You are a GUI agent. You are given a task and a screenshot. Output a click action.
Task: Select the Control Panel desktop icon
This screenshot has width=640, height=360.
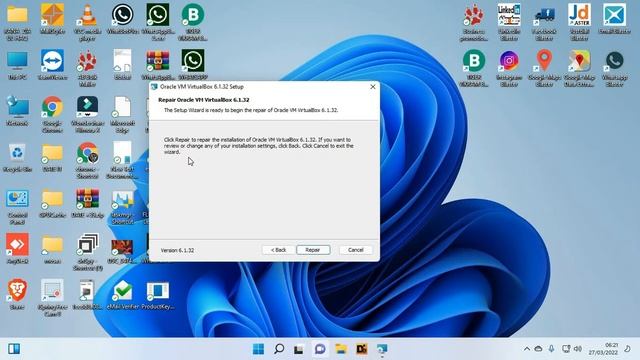[17, 199]
